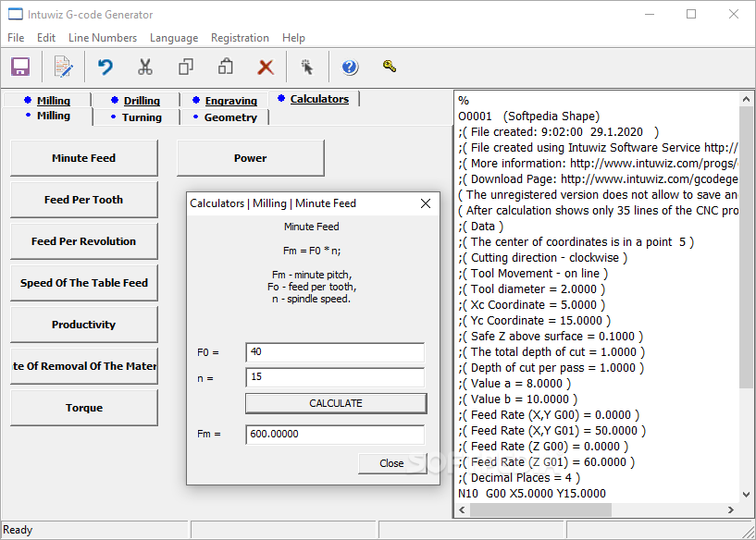Click the n spindle speed input field
756x540 pixels.
pos(335,377)
